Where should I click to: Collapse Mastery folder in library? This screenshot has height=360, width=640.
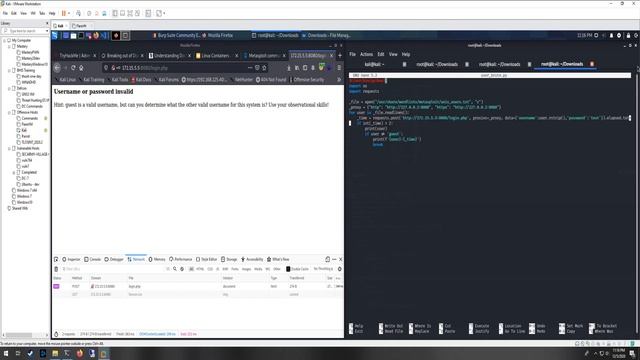pos(9,47)
